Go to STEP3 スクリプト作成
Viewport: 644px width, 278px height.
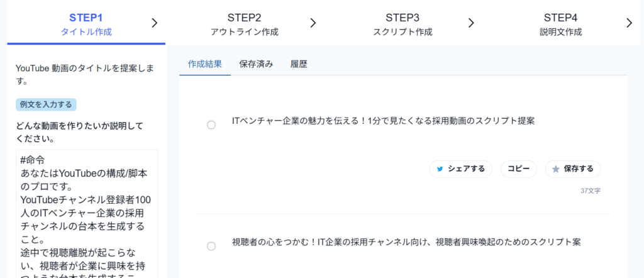coord(402,24)
